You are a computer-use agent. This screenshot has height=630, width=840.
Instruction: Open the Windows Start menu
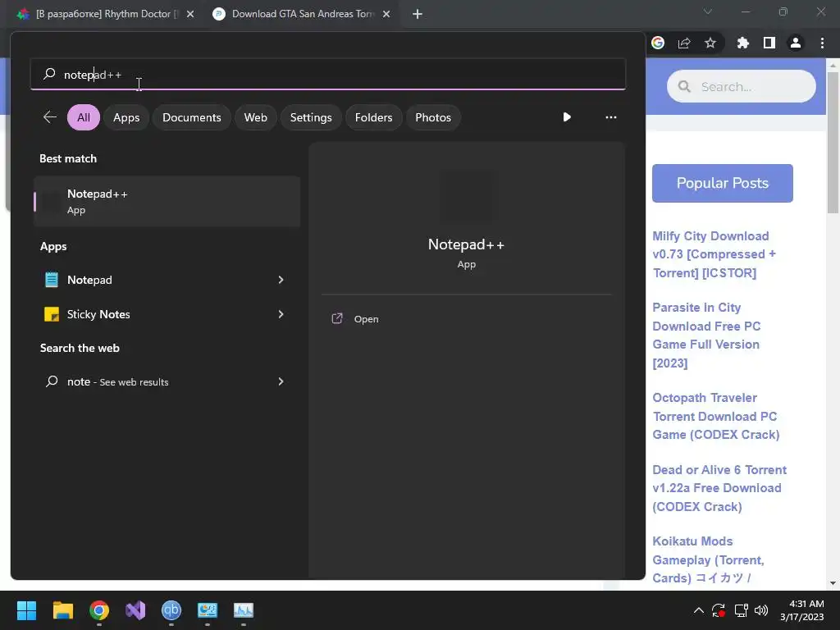point(26,610)
